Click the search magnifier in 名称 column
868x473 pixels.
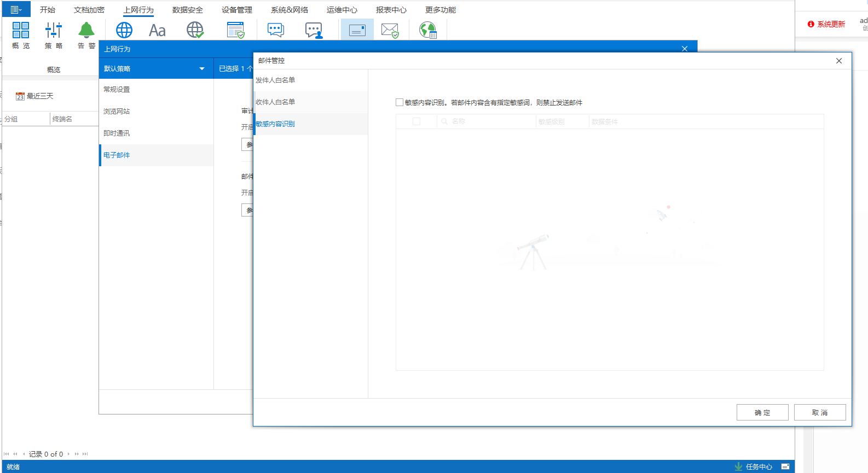445,121
